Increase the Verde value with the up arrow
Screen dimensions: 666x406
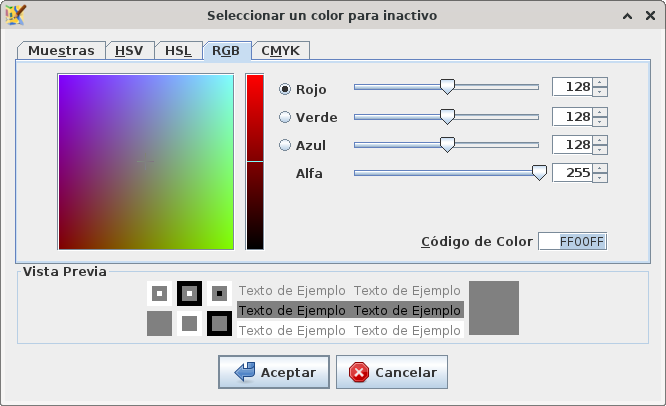[600, 112]
